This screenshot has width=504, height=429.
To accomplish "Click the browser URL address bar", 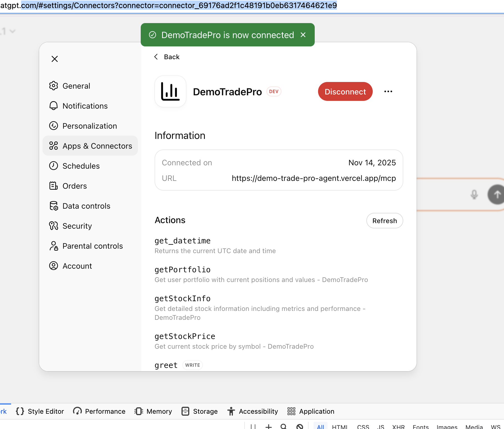I will click(178, 6).
